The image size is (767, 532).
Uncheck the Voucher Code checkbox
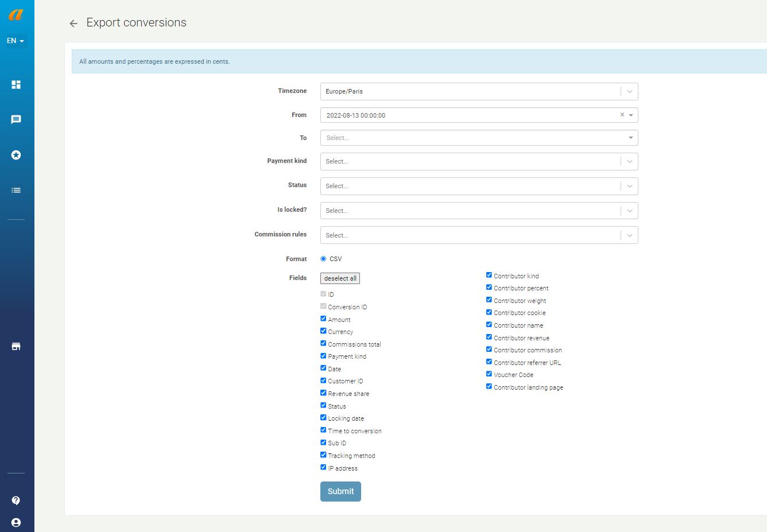click(489, 374)
